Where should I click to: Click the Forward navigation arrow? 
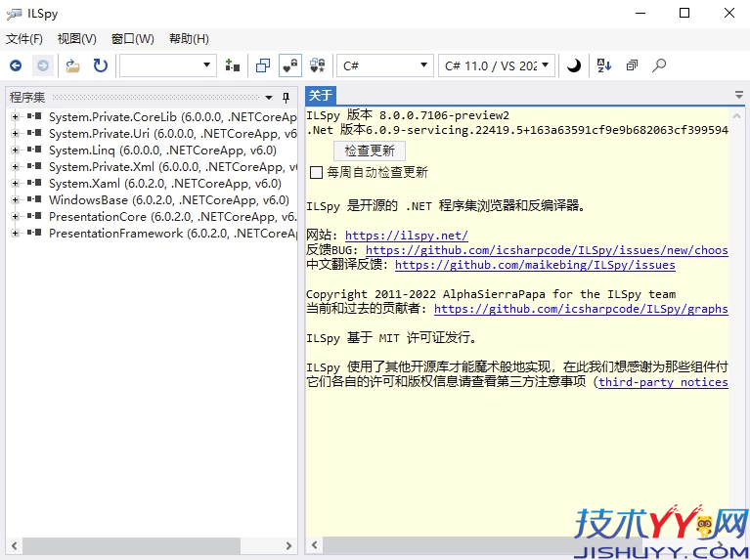click(43, 65)
